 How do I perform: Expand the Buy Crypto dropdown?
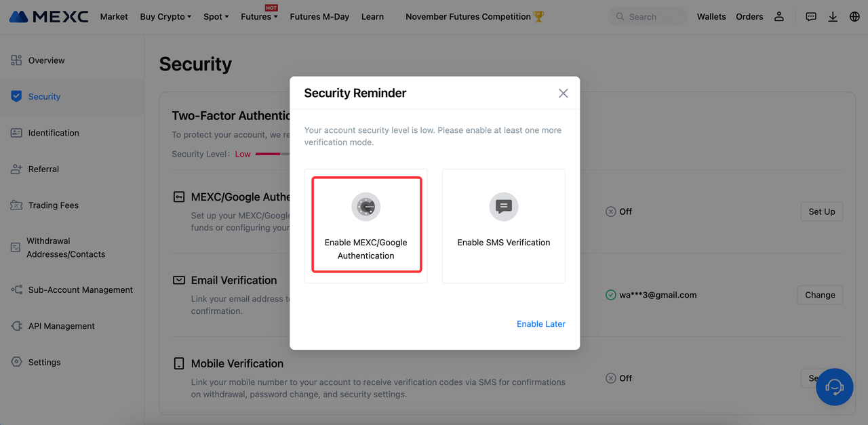coord(165,16)
